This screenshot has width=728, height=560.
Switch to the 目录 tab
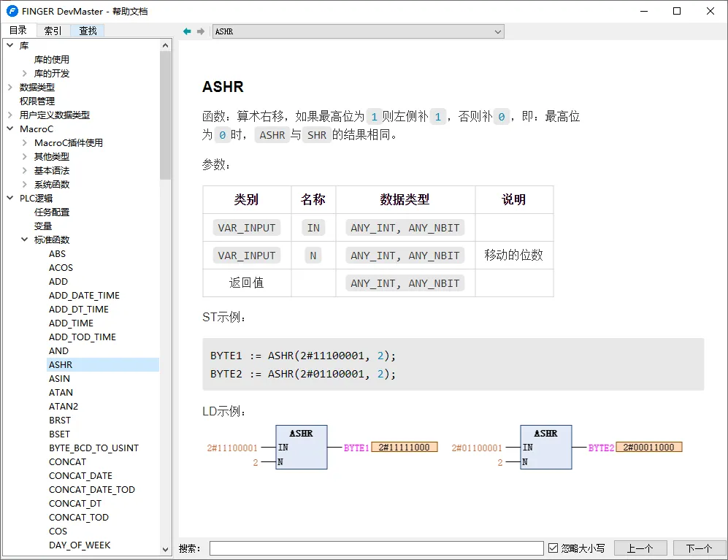click(x=18, y=30)
